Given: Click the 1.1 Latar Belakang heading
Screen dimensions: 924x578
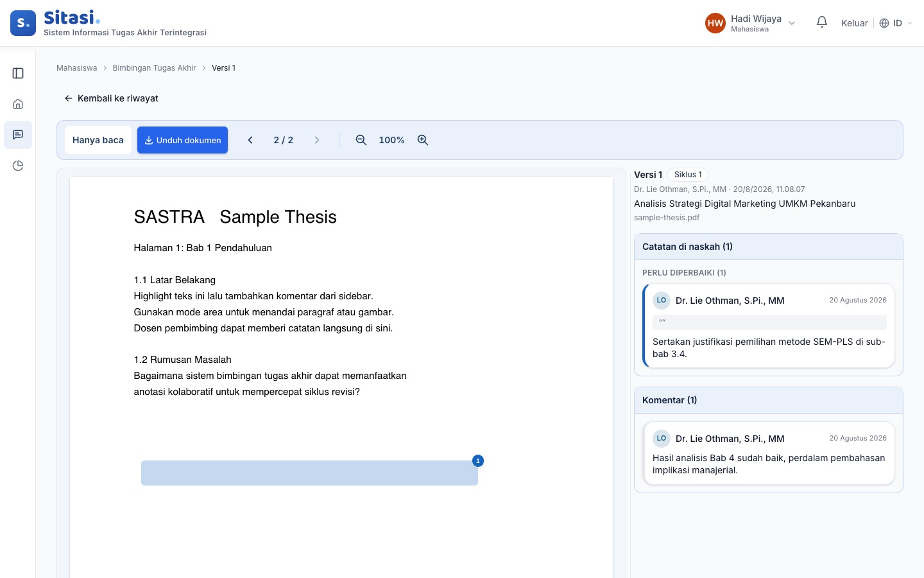Looking at the screenshot, I should pos(175,280).
